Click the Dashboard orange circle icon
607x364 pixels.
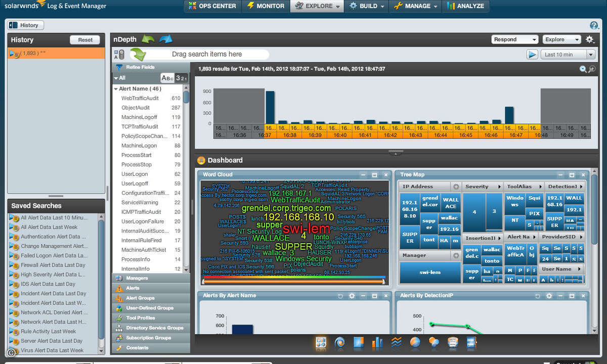(201, 160)
